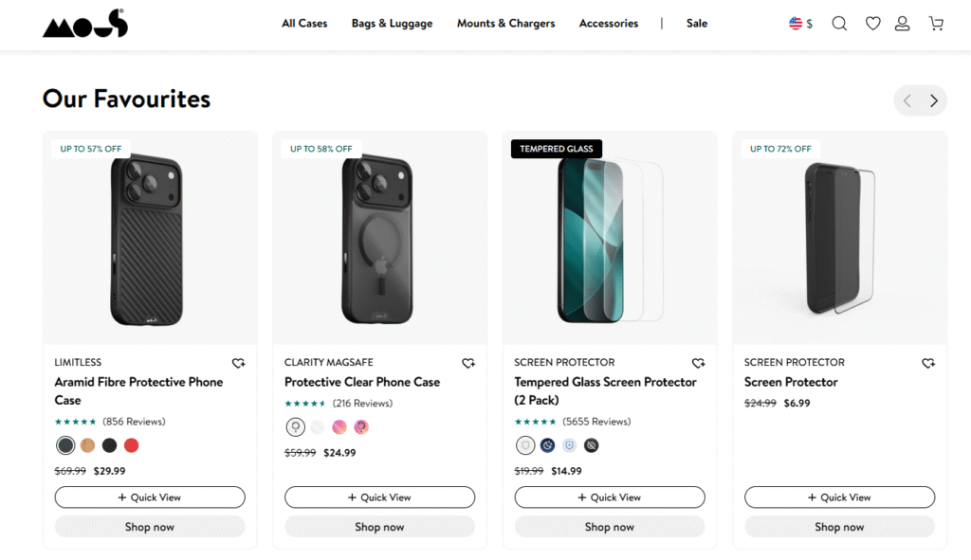Show previous favourites with left arrow
This screenshot has height=560, width=971.
(x=907, y=100)
